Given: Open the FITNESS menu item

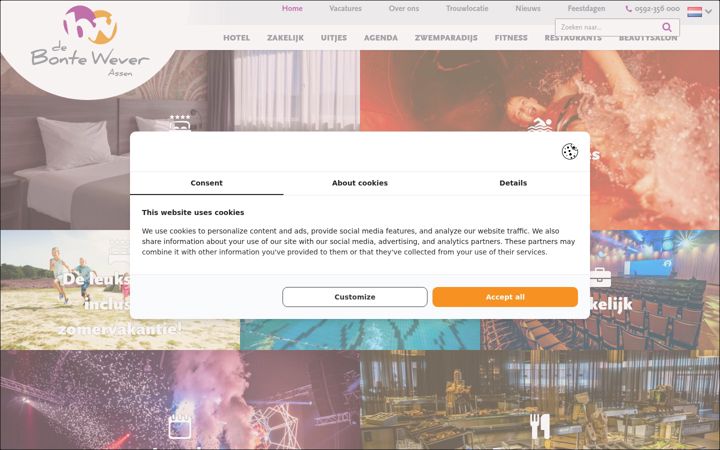Looking at the screenshot, I should (511, 38).
